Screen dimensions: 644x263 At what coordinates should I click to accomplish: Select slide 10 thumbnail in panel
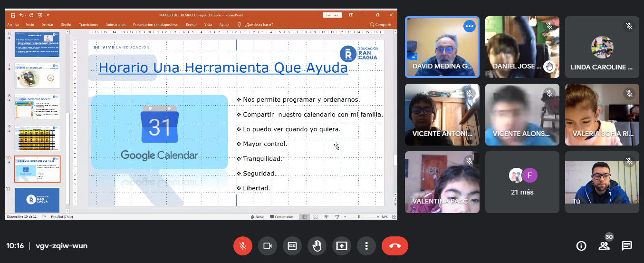coord(37,169)
